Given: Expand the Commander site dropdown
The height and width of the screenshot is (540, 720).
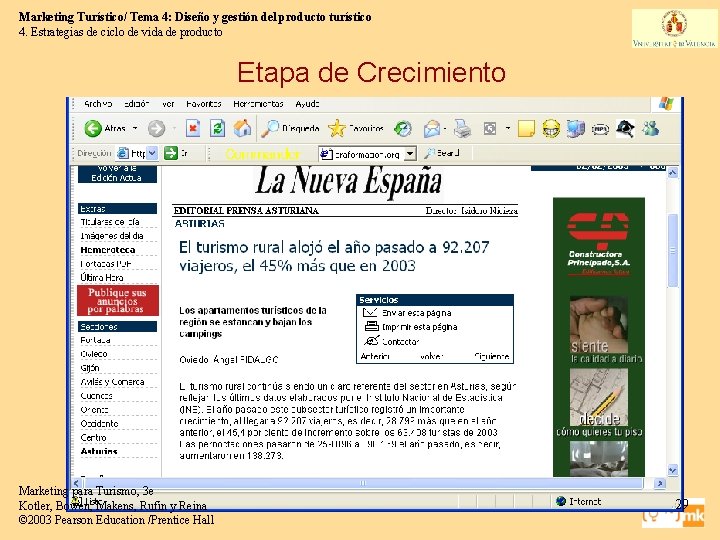Looking at the screenshot, I should pyautogui.click(x=410, y=154).
